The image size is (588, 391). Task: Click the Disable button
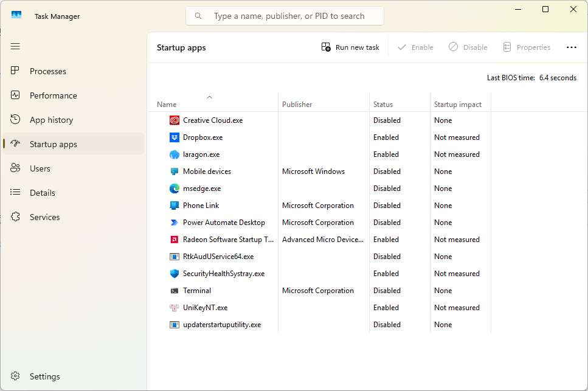(x=468, y=47)
